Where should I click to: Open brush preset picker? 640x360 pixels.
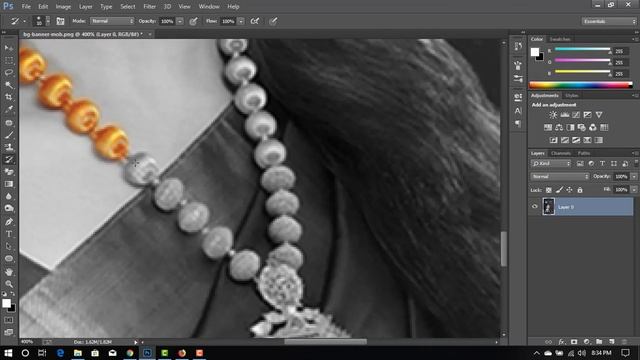click(x=42, y=21)
